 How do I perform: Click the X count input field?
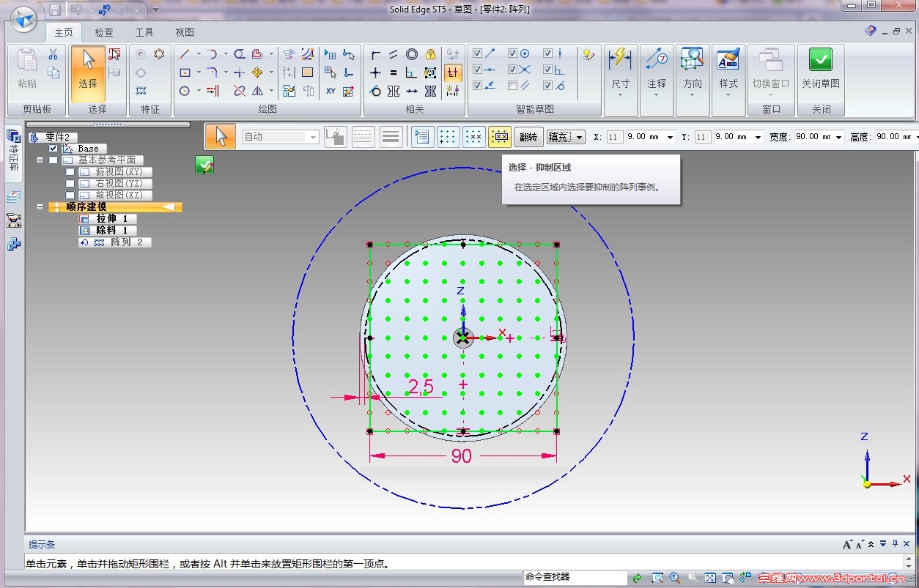click(x=615, y=137)
